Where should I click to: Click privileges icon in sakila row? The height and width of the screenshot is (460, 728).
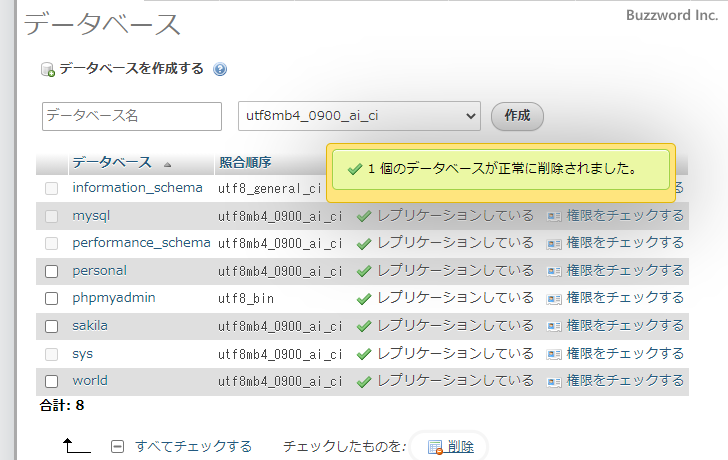(554, 326)
